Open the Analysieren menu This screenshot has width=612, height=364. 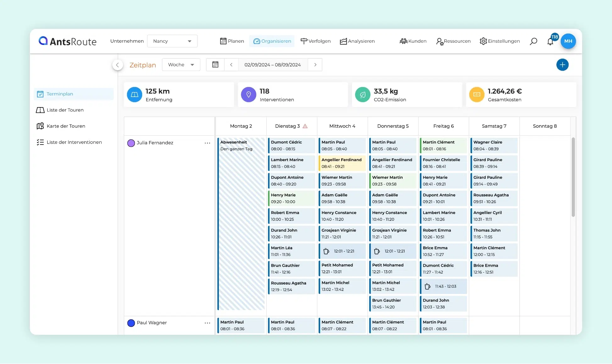coord(357,41)
